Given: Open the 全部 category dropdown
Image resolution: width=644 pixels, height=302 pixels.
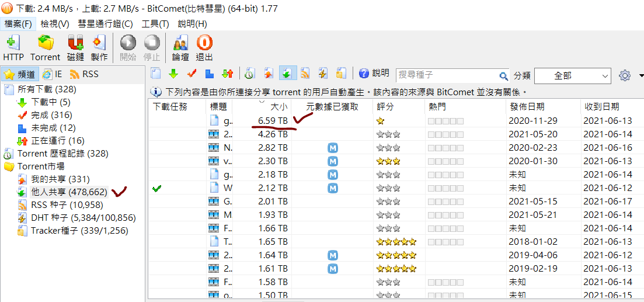Looking at the screenshot, I should click(x=572, y=76).
